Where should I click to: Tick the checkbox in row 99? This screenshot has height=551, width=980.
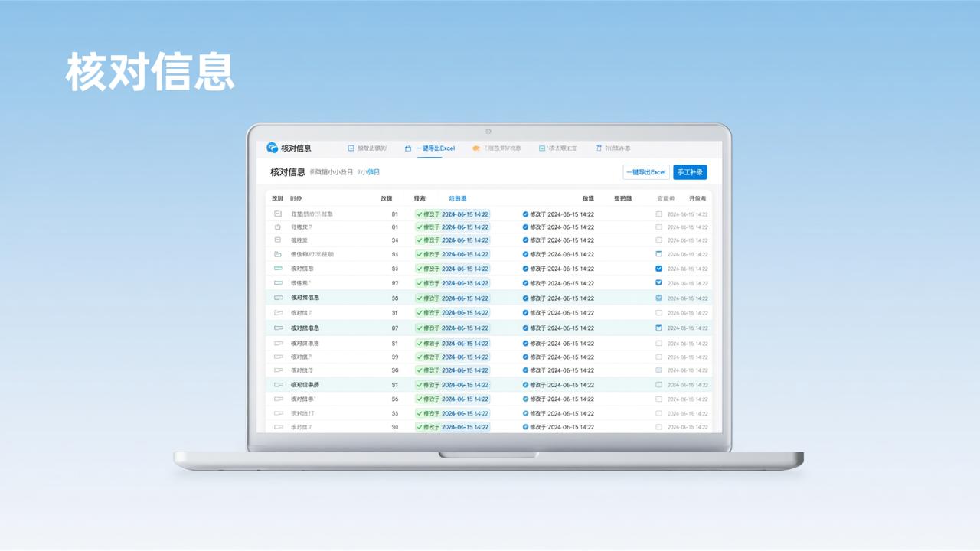tap(658, 357)
